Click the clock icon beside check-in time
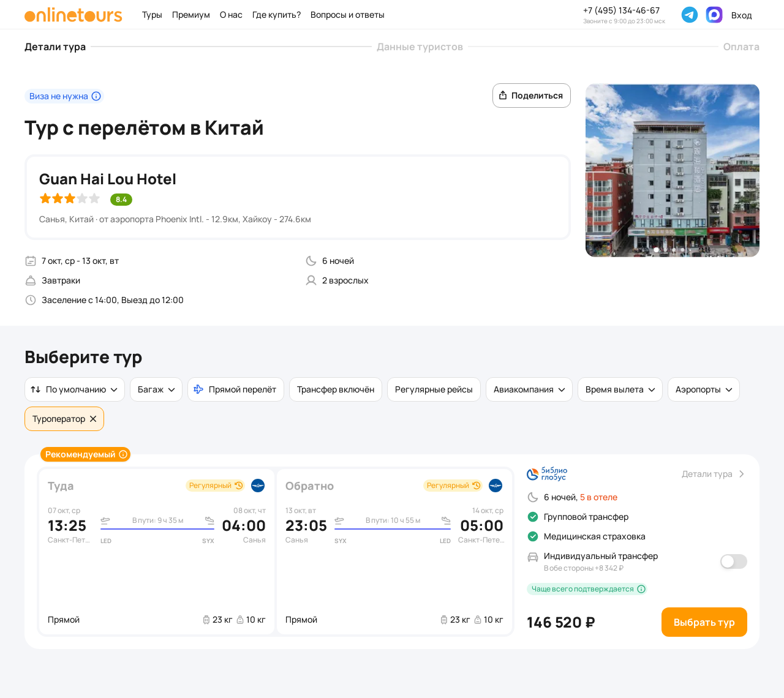The height and width of the screenshot is (698, 784). (x=31, y=300)
